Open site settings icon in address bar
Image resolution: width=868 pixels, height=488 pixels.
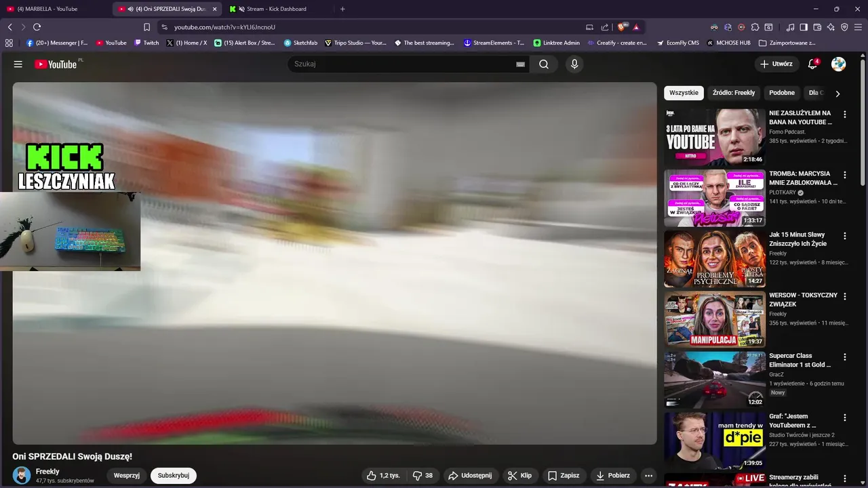click(164, 27)
